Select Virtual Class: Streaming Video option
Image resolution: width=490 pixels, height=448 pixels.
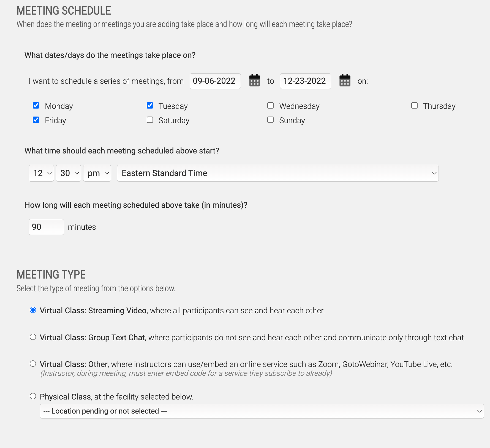[x=33, y=310]
